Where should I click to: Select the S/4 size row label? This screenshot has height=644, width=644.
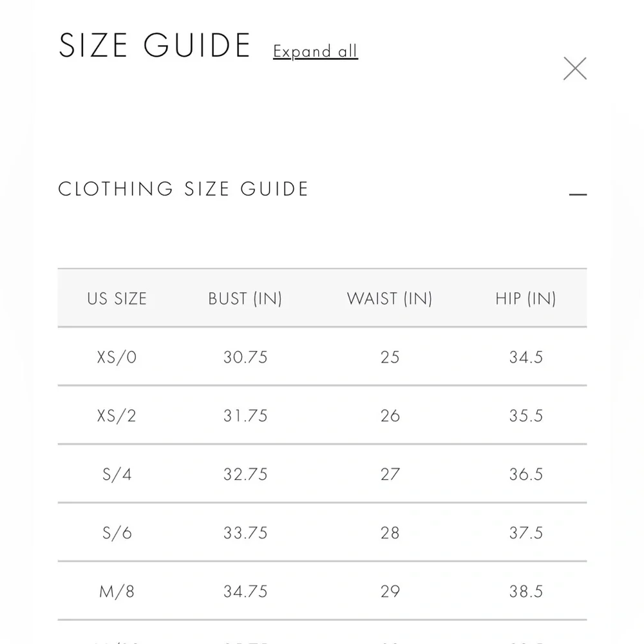tap(117, 475)
